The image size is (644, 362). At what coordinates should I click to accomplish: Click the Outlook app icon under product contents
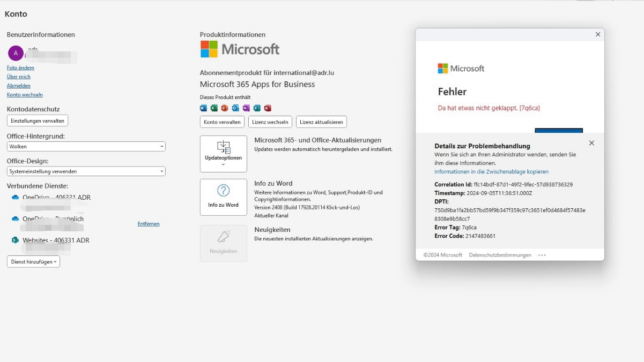tap(235, 108)
